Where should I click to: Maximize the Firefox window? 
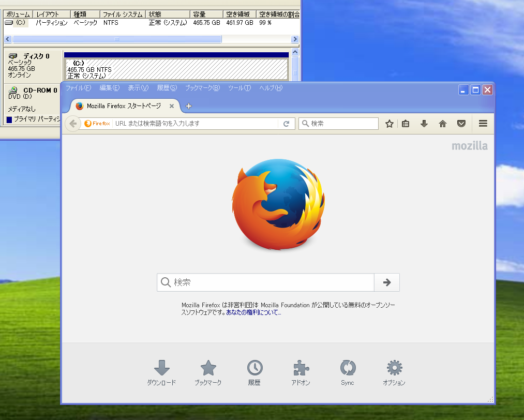[475, 90]
